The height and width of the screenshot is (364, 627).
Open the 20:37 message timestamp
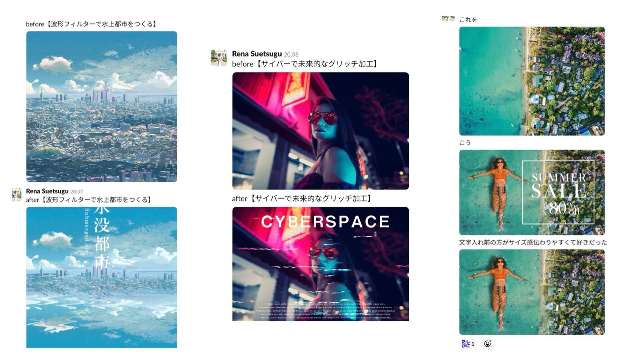76,191
